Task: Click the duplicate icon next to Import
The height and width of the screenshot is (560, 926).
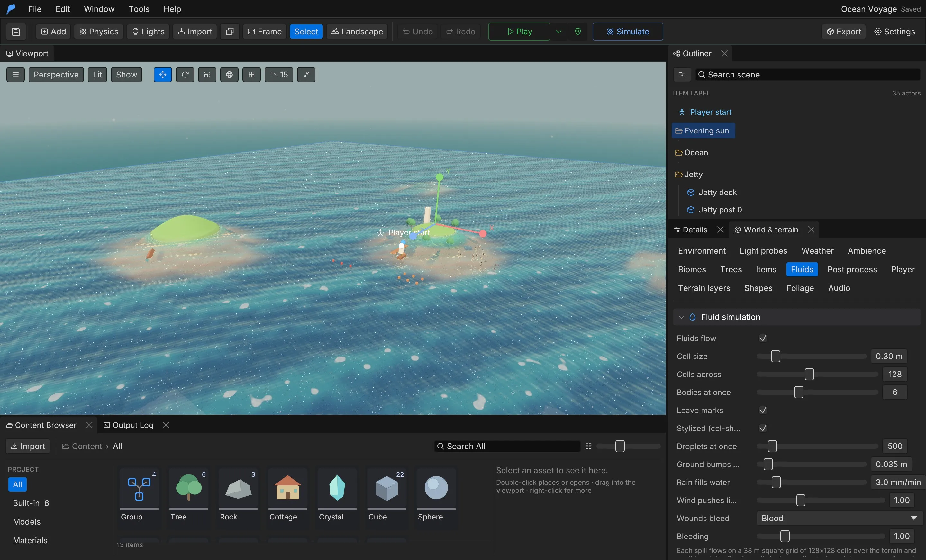Action: (x=230, y=32)
